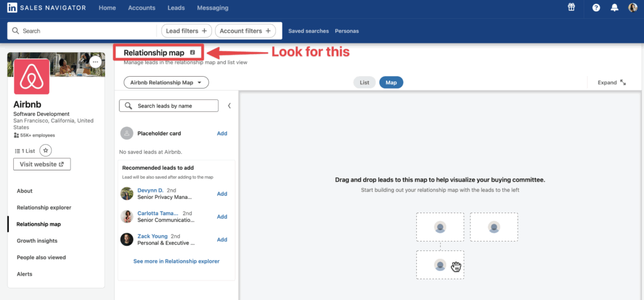Click Zack Young profile photo

click(127, 240)
